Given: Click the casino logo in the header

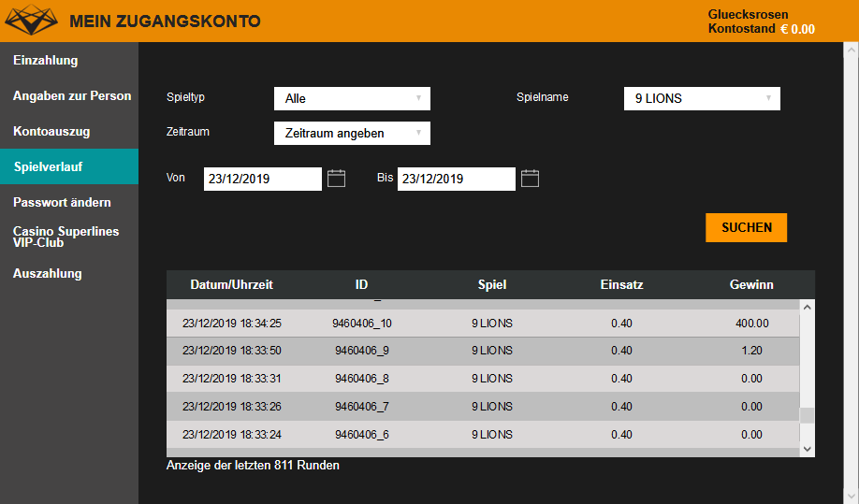Looking at the screenshot, I should (x=31, y=21).
